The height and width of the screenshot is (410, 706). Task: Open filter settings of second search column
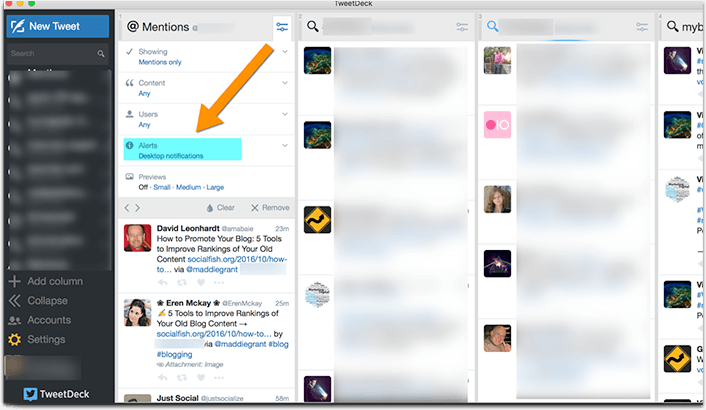[x=462, y=27]
